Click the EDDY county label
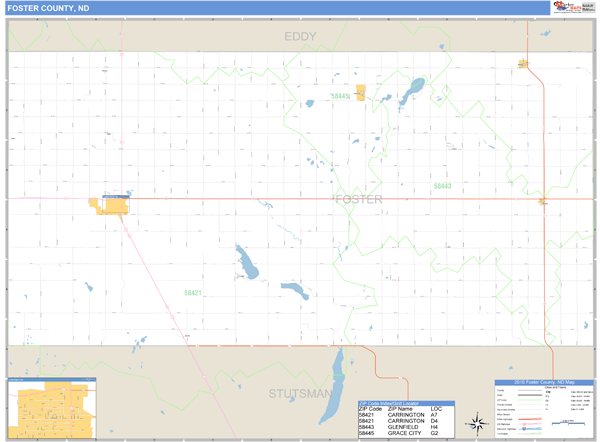The height and width of the screenshot is (442, 600). (x=299, y=37)
